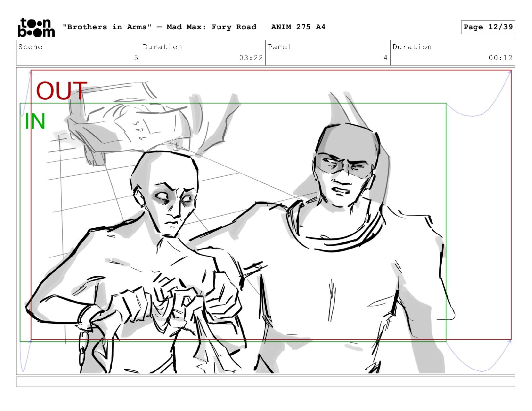The image size is (532, 411).
Task: Click the Toon Boom logo
Action: point(36,27)
